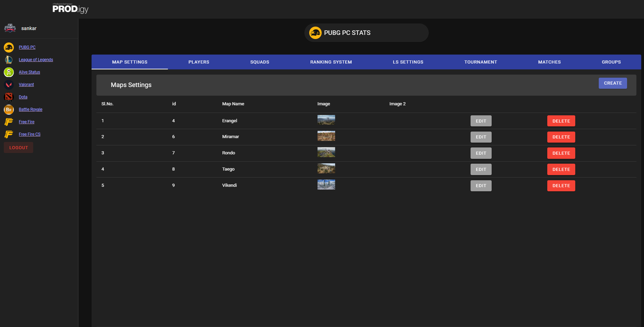Open Valorant via its sidebar icon

click(9, 85)
